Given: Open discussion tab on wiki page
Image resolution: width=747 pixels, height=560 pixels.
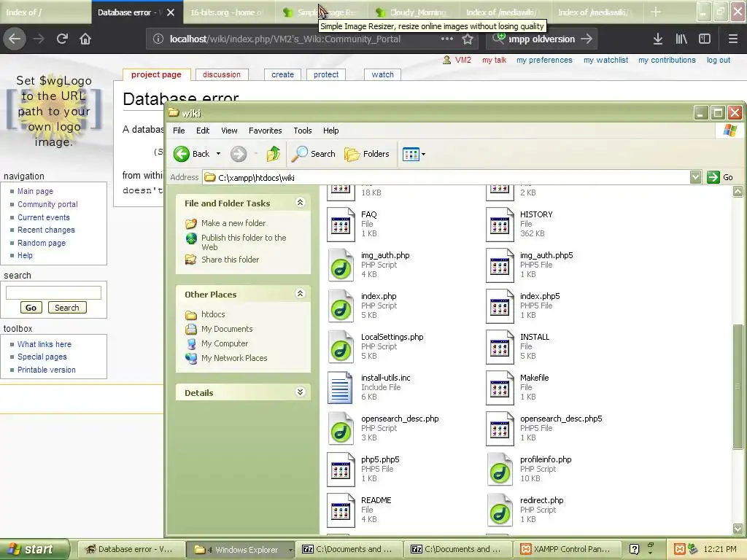Looking at the screenshot, I should click(x=222, y=75).
